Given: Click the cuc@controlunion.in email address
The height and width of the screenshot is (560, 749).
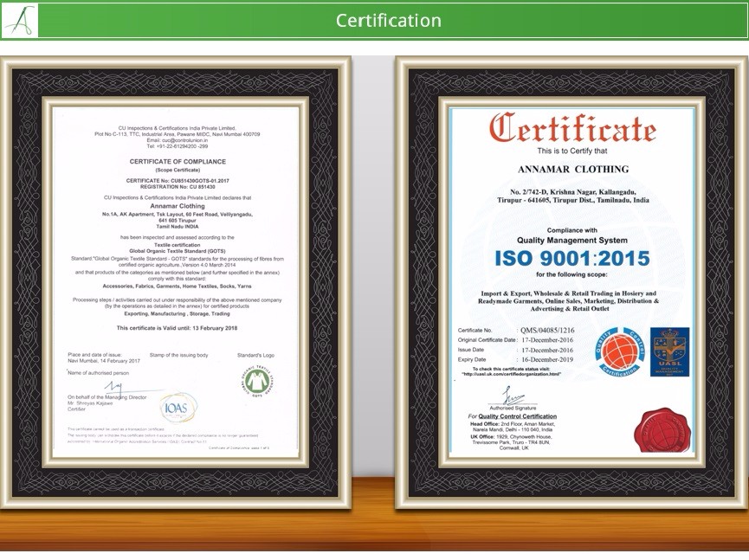Looking at the screenshot, I should click(178, 140).
